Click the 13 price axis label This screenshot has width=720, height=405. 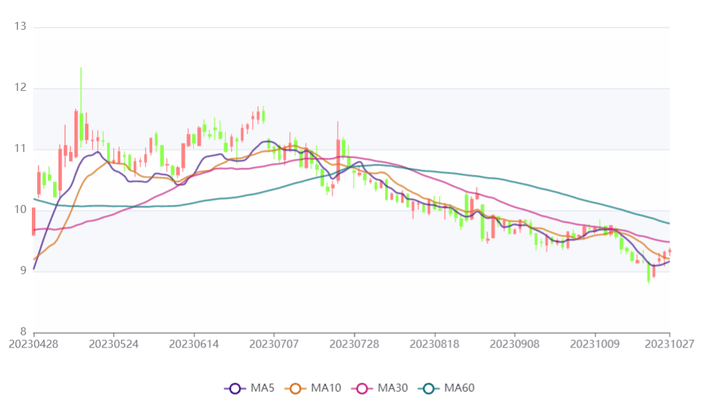pyautogui.click(x=20, y=26)
